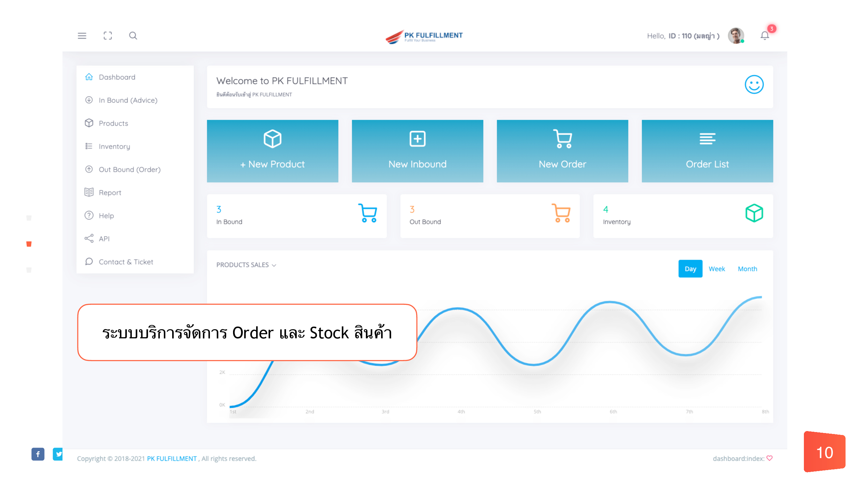
Task: Expand the PRODUCTS SALES dropdown
Action: (246, 265)
